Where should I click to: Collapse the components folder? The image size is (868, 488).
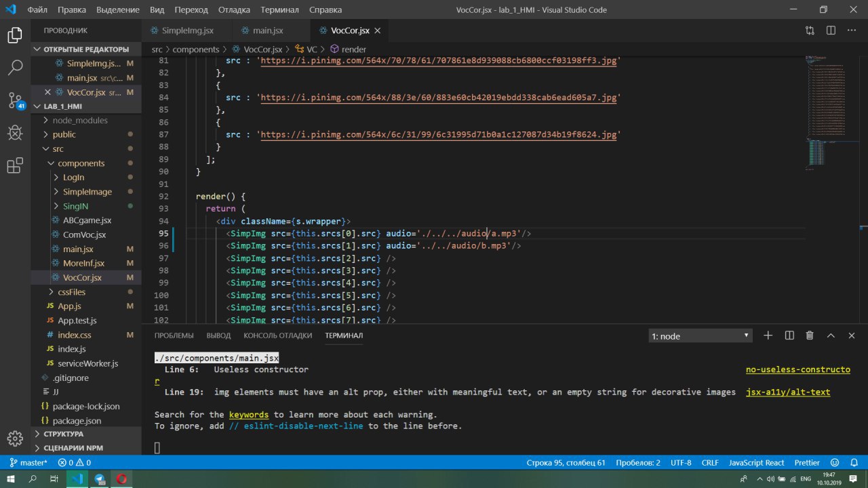tap(81, 163)
